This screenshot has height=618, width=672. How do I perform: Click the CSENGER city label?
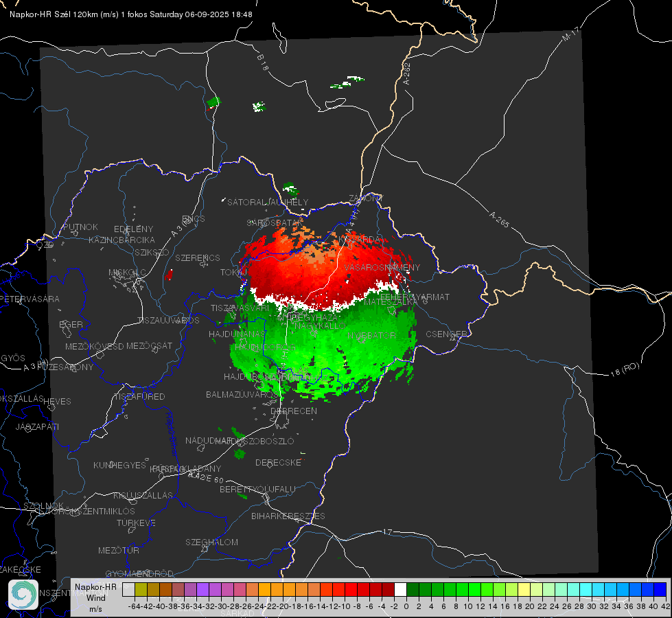pos(446,334)
